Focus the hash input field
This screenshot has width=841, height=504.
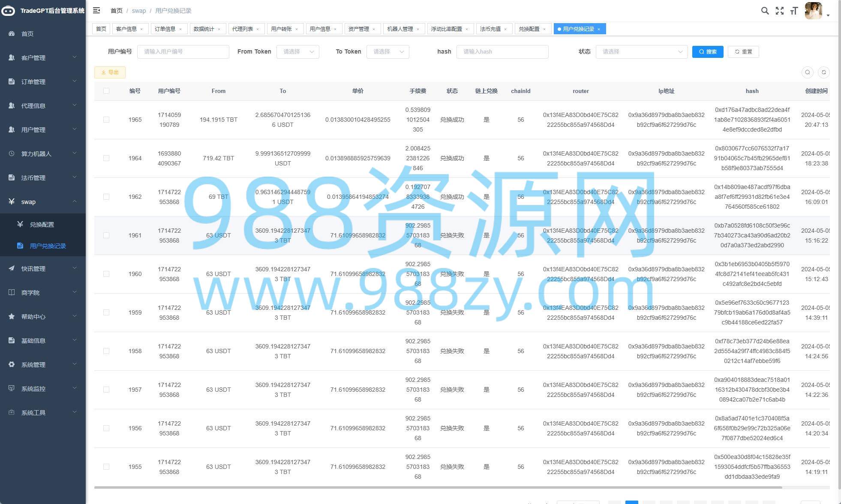coord(502,51)
